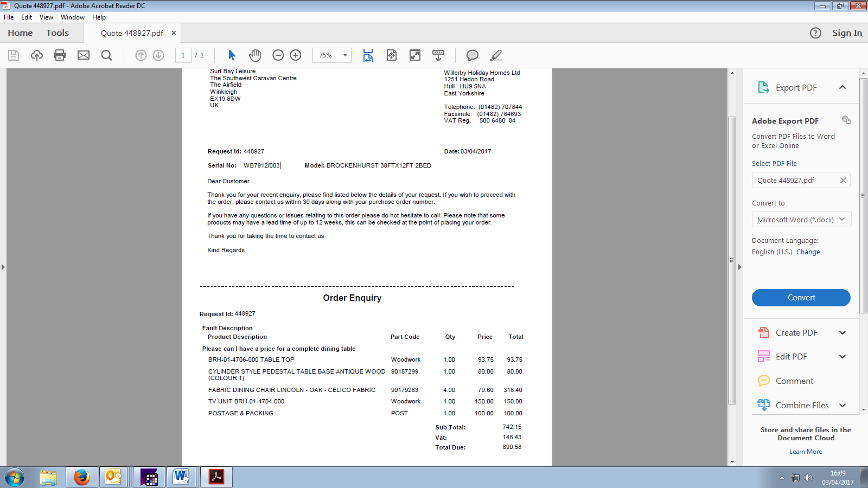Send file by email envelope icon

pyautogui.click(x=84, y=55)
